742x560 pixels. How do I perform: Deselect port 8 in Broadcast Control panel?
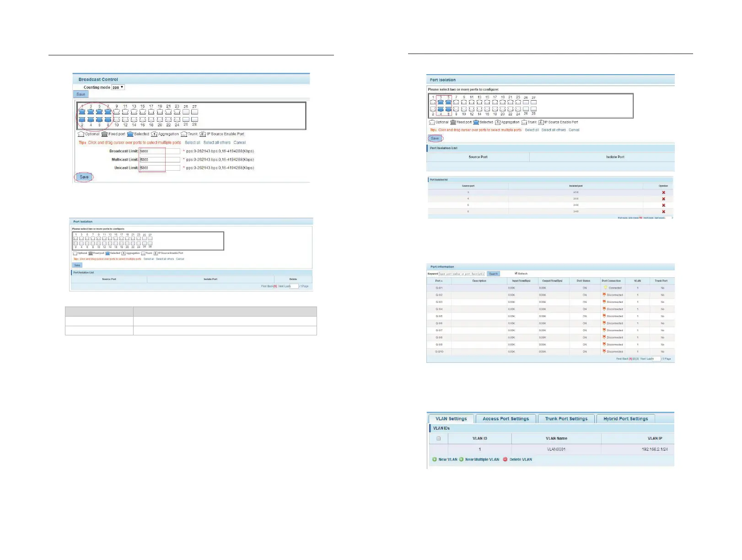click(108, 119)
